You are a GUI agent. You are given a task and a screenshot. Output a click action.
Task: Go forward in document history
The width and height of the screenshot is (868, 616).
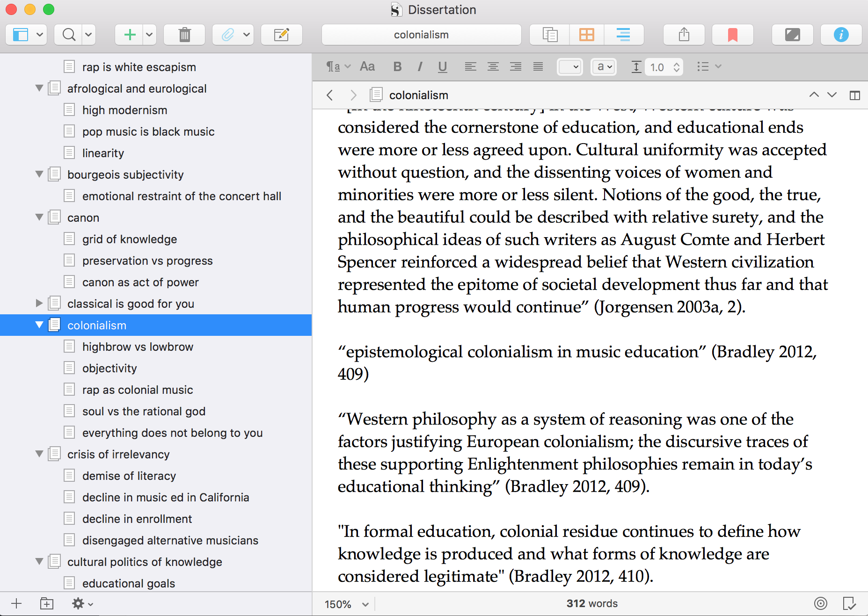coord(353,95)
